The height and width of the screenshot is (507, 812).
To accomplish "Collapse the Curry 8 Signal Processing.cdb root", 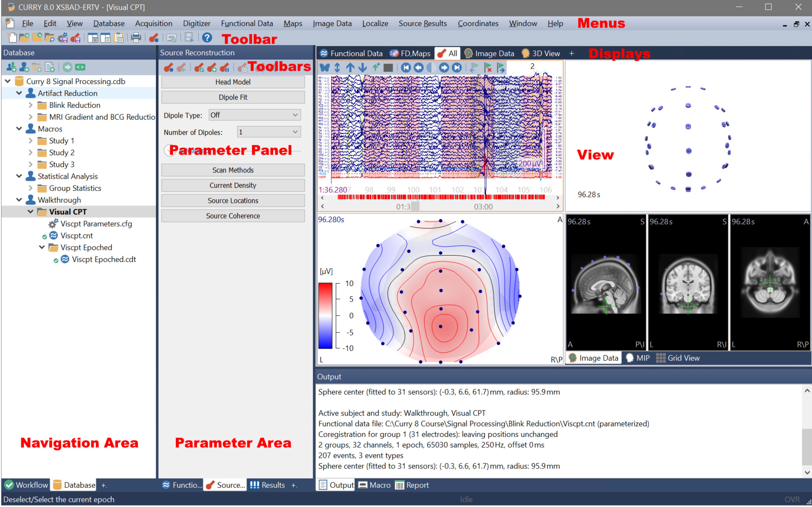I will point(8,81).
